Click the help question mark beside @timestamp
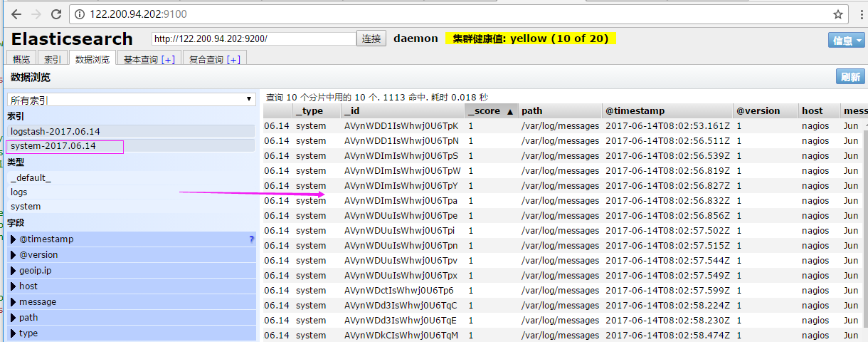This screenshot has width=868, height=342. pos(251,239)
